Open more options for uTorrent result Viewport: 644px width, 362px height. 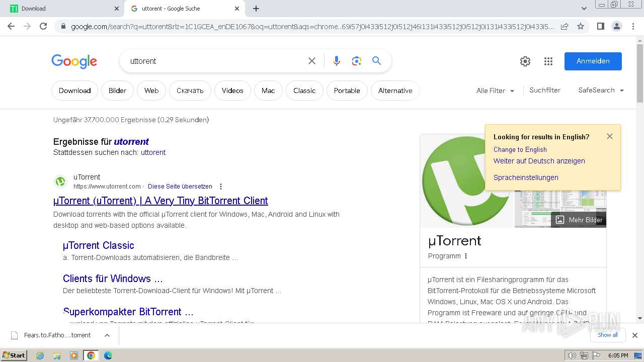[220, 187]
